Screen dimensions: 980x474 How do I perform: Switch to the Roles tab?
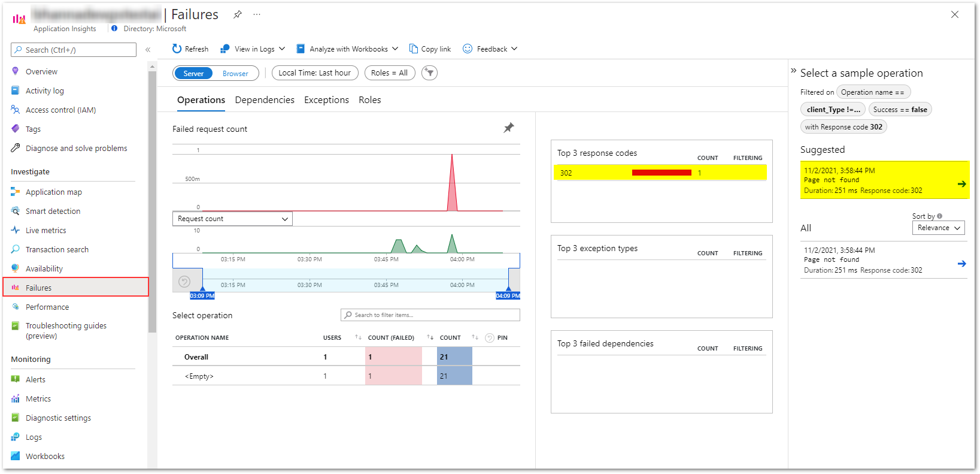370,100
